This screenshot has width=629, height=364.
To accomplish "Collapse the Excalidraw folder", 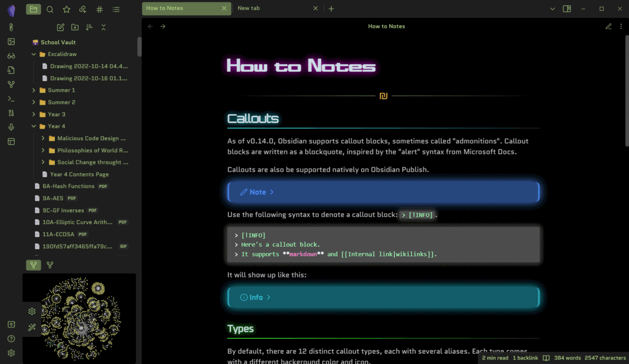I will 33,54.
